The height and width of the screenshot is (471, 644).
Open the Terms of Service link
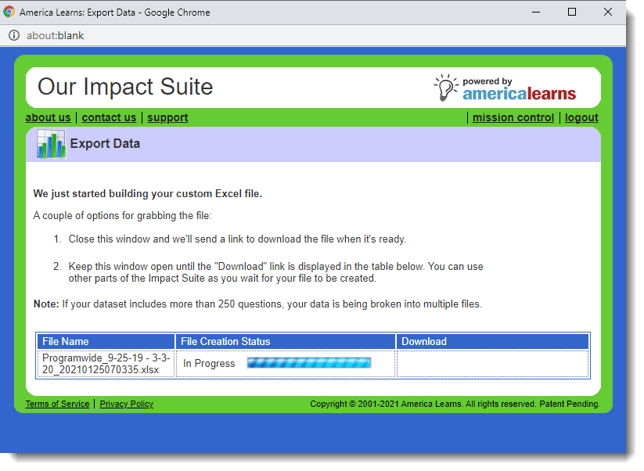57,404
